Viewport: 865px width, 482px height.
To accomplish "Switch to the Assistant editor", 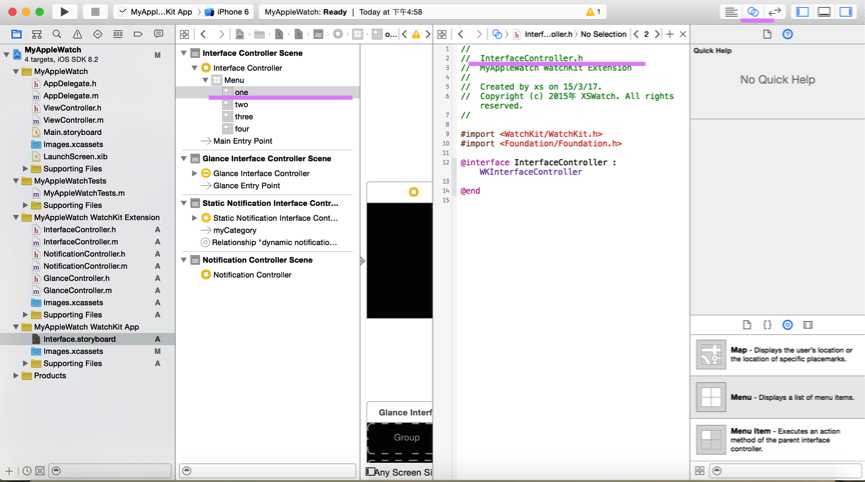I will 753,12.
